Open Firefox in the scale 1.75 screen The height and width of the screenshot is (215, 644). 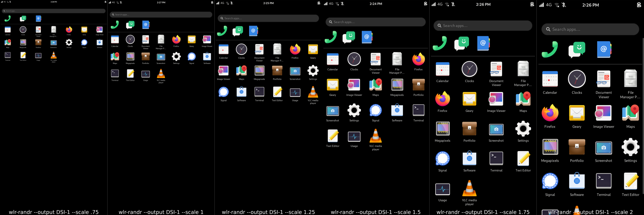tap(442, 99)
